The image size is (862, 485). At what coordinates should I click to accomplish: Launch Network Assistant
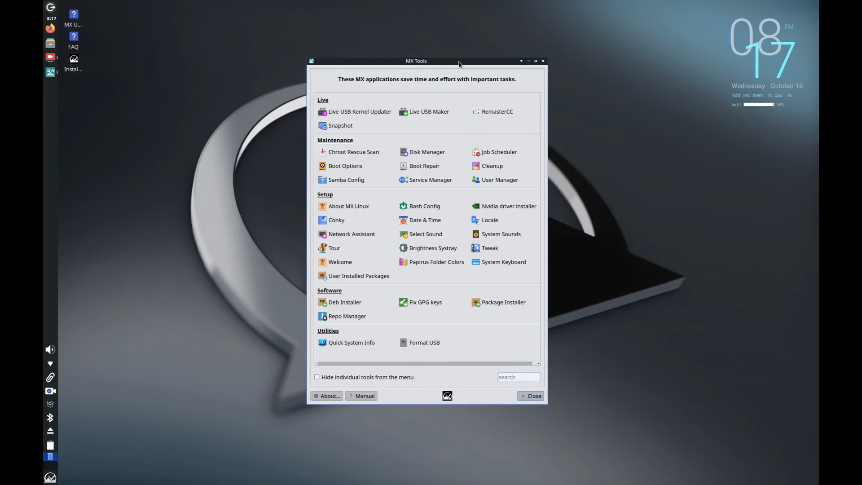pyautogui.click(x=346, y=234)
